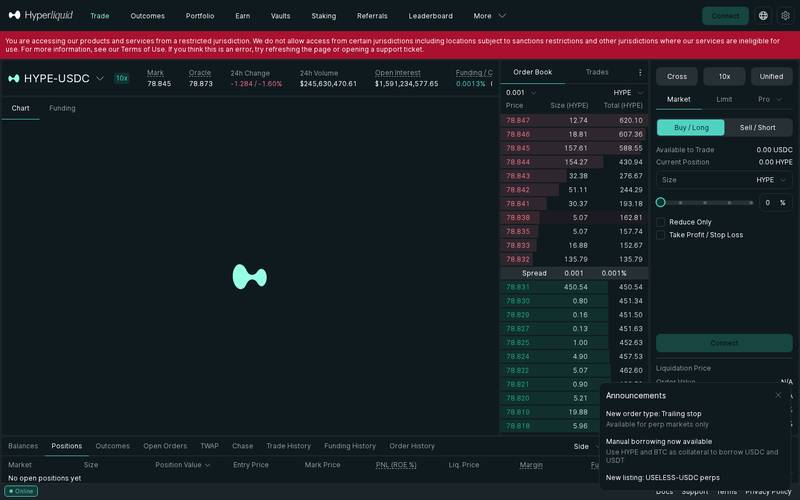Image resolution: width=800 pixels, height=500 pixels.
Task: Open the Vaults page
Action: pos(280,16)
